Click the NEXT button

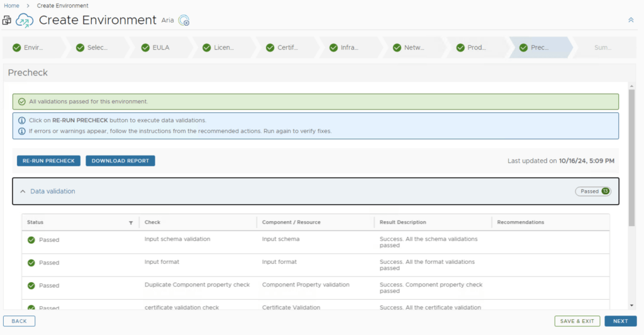(x=620, y=321)
